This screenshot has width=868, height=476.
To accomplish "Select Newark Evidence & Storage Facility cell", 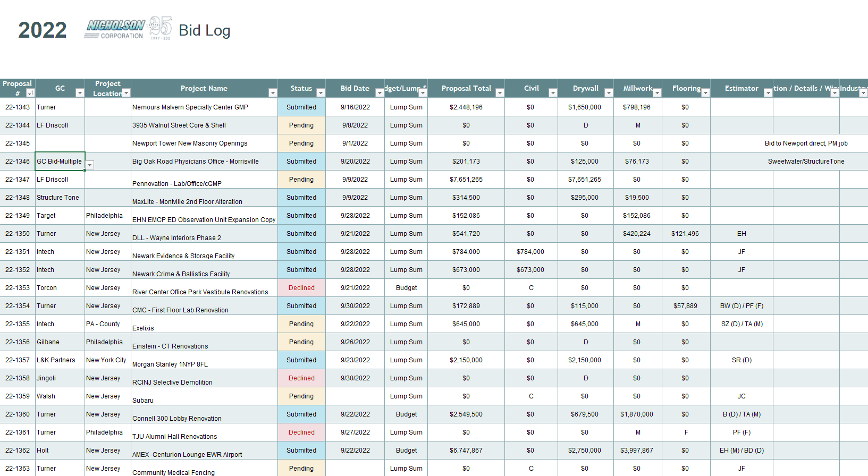I will coord(204,252).
